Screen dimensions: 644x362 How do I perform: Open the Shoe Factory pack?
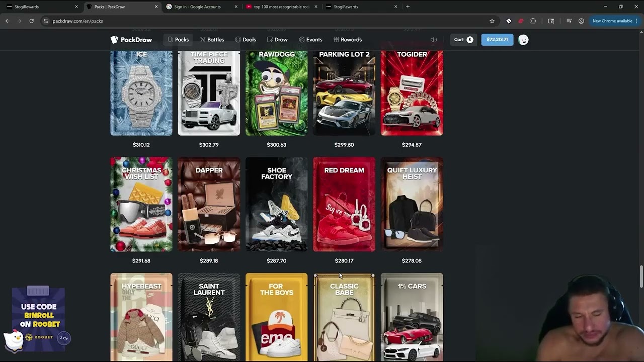click(276, 204)
